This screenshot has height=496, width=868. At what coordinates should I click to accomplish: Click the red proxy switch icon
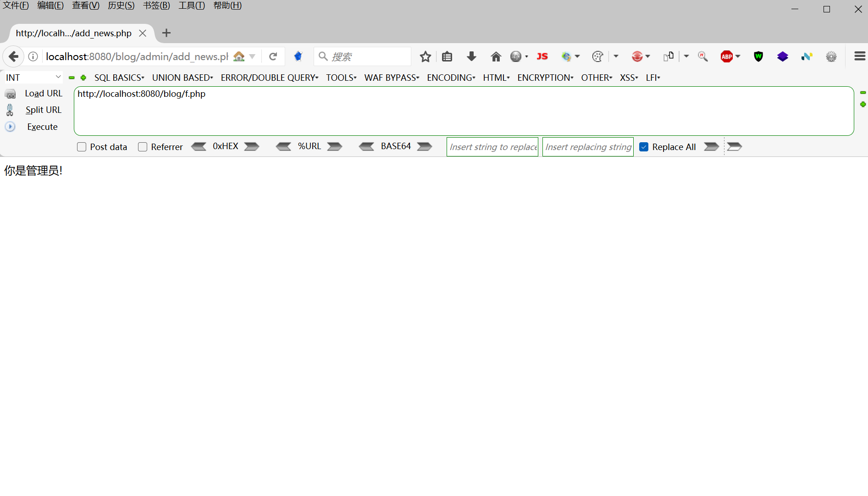coord(637,56)
